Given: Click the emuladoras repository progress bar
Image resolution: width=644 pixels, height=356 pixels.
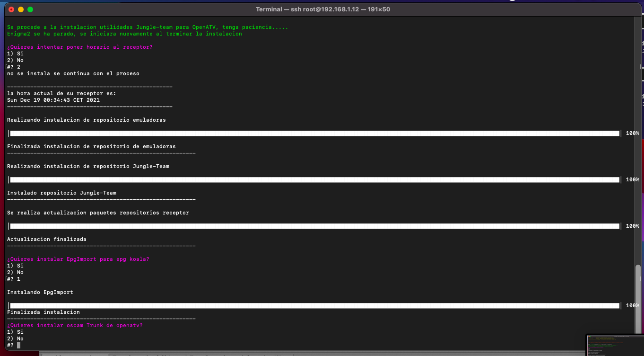Looking at the screenshot, I should click(x=314, y=133).
